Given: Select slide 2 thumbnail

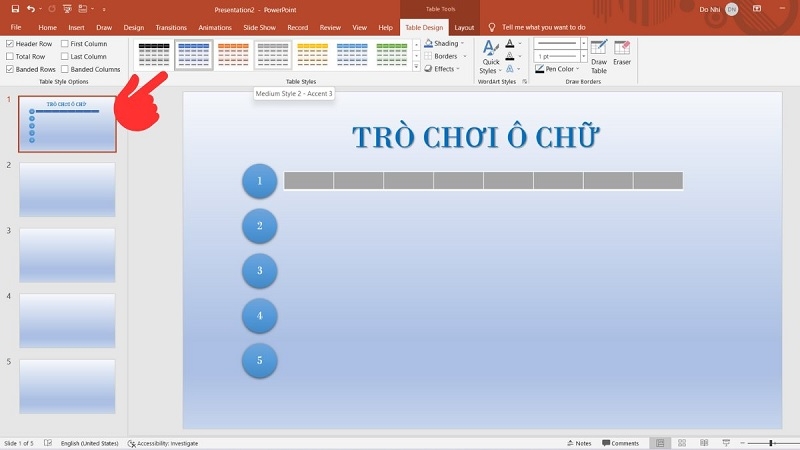Looking at the screenshot, I should 67,189.
